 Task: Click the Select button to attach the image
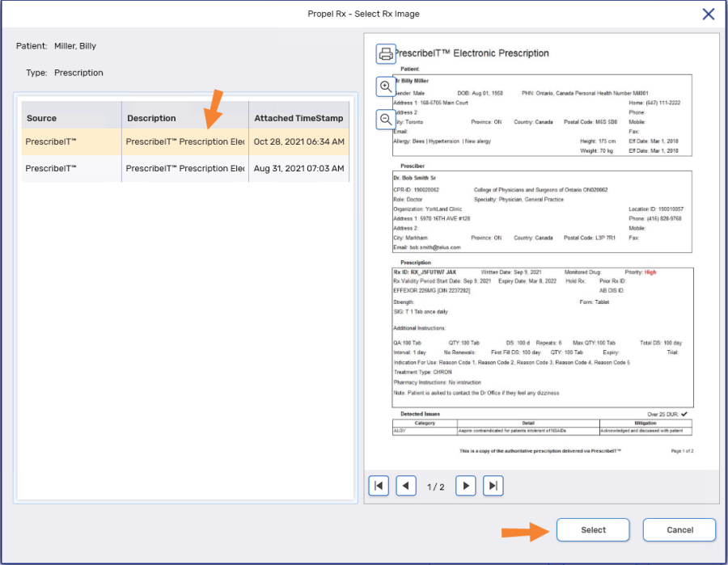(593, 529)
